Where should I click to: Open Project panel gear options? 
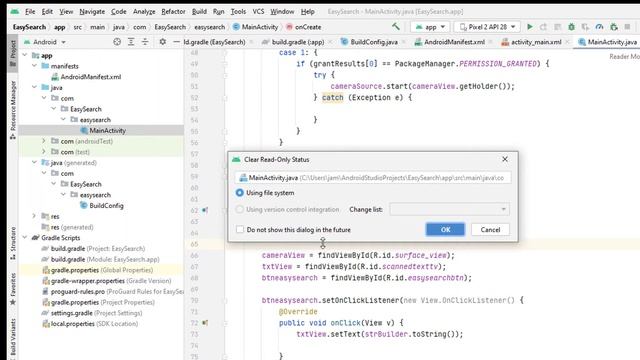pyautogui.click(x=162, y=42)
